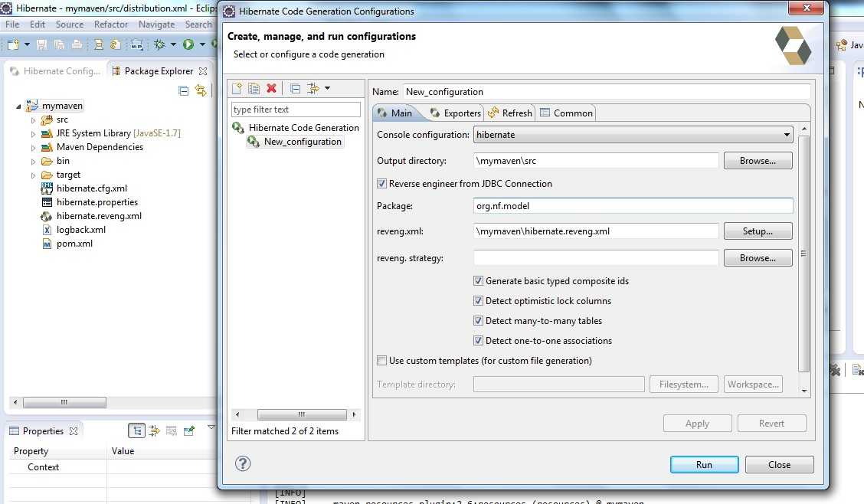
Task: Click Browse next to Output directory
Action: tap(758, 161)
